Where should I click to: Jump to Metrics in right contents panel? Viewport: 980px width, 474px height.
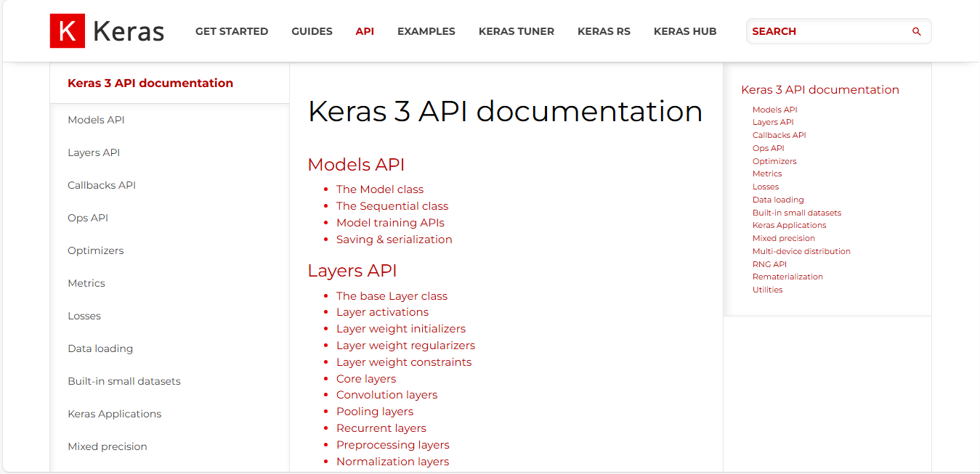pos(767,173)
